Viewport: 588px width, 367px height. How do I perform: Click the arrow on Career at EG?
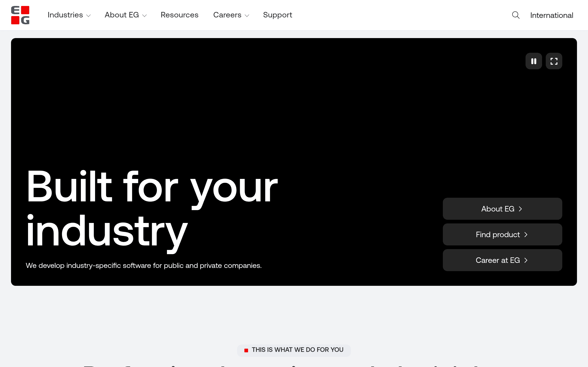point(526,260)
